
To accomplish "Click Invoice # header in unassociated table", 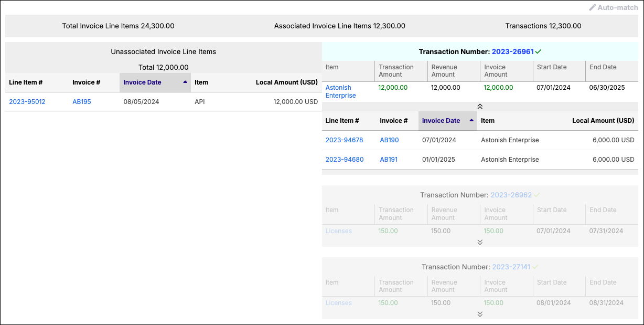I will pos(87,82).
